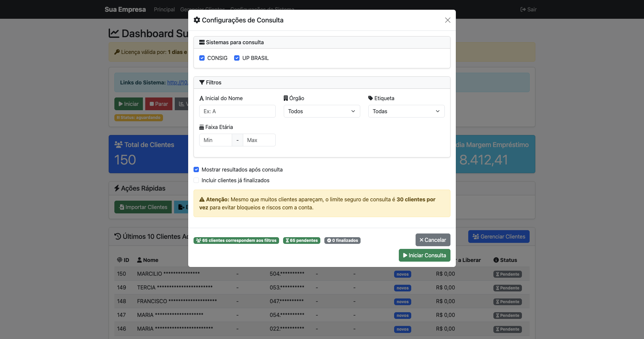Click the server icon beside Sistemas para consulta

[x=202, y=42]
